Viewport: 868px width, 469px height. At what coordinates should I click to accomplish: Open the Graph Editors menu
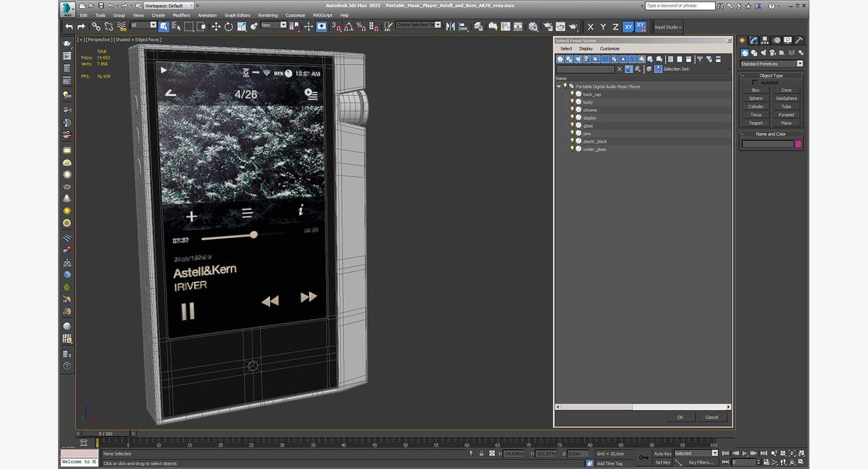(238, 15)
